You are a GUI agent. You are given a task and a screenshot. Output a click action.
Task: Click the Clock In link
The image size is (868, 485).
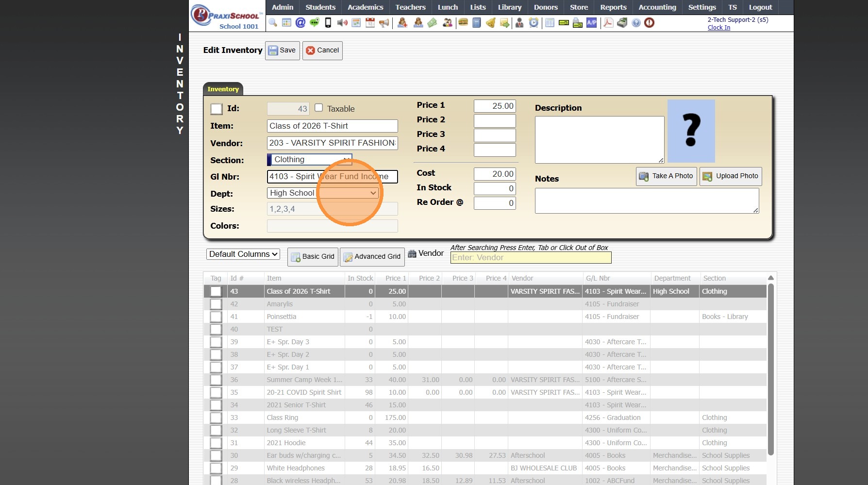718,28
